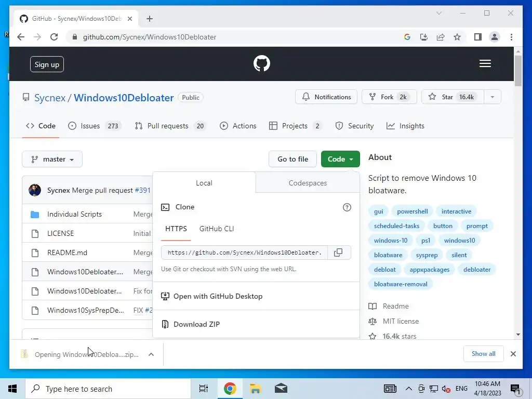Open Chrome three-dot menu
Viewport: 532px width, 399px height.
click(511, 37)
